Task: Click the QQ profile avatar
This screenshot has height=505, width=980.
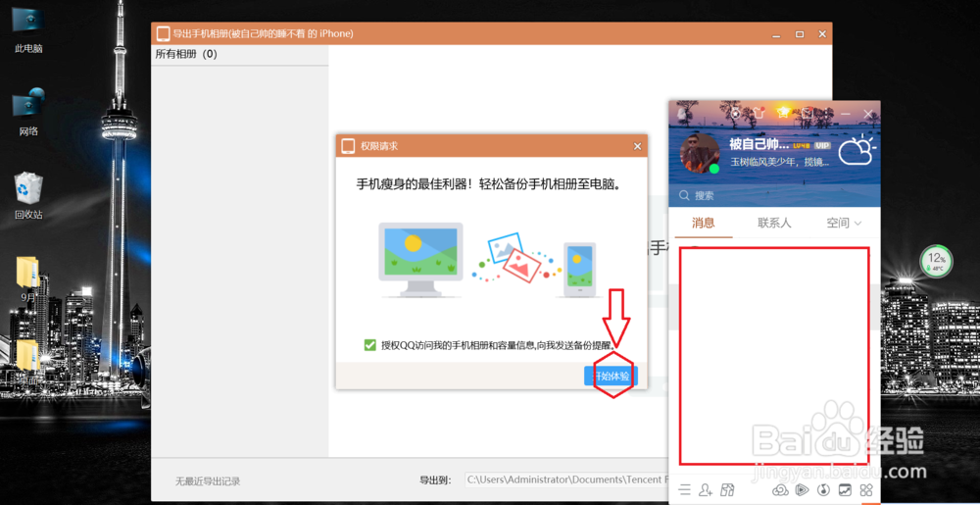Action: tap(700, 153)
